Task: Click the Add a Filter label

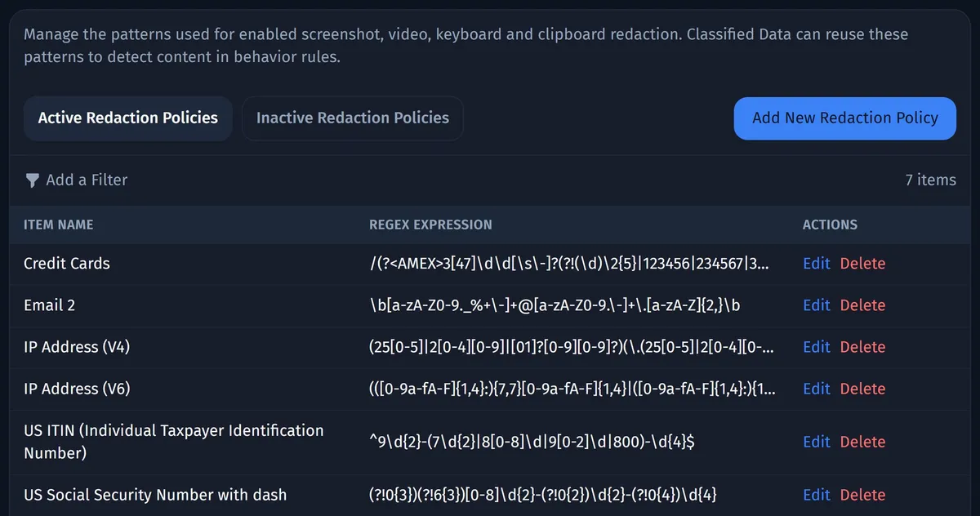Action: pyautogui.click(x=87, y=180)
